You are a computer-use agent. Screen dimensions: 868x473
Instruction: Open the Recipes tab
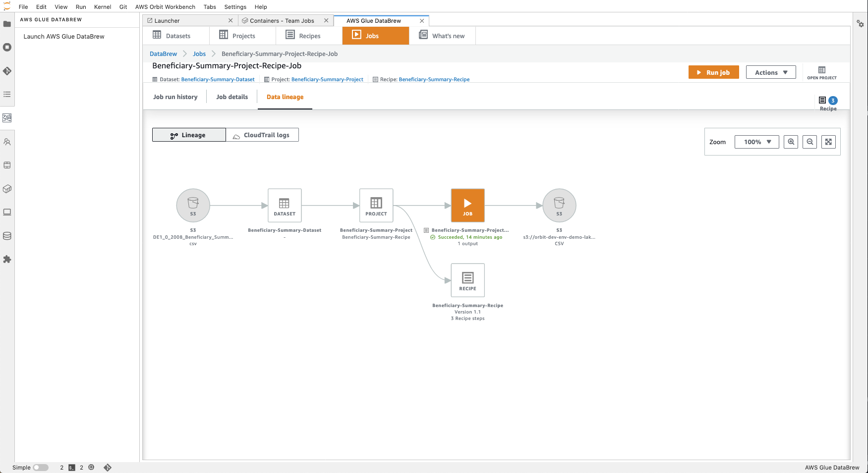coord(309,36)
